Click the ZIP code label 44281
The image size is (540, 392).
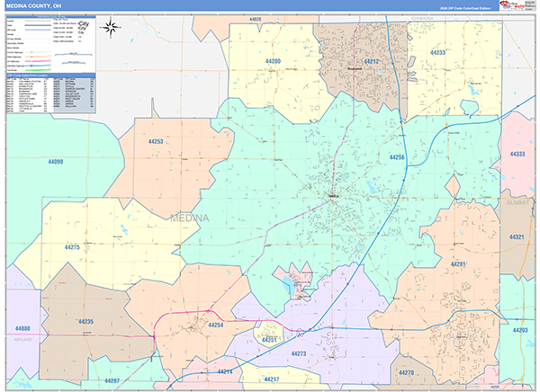458,264
